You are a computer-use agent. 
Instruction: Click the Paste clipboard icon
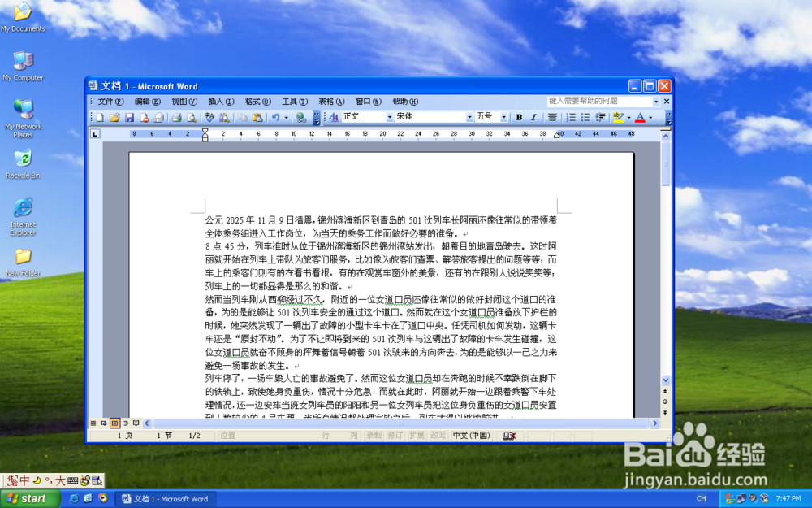tap(257, 118)
